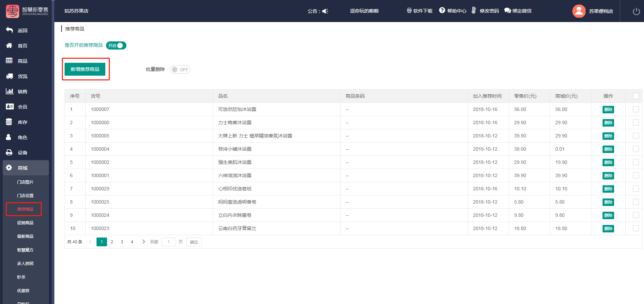Click the 绑定微信 WeChat icon
Viewport: 644px width, 304px height.
tap(507, 11)
